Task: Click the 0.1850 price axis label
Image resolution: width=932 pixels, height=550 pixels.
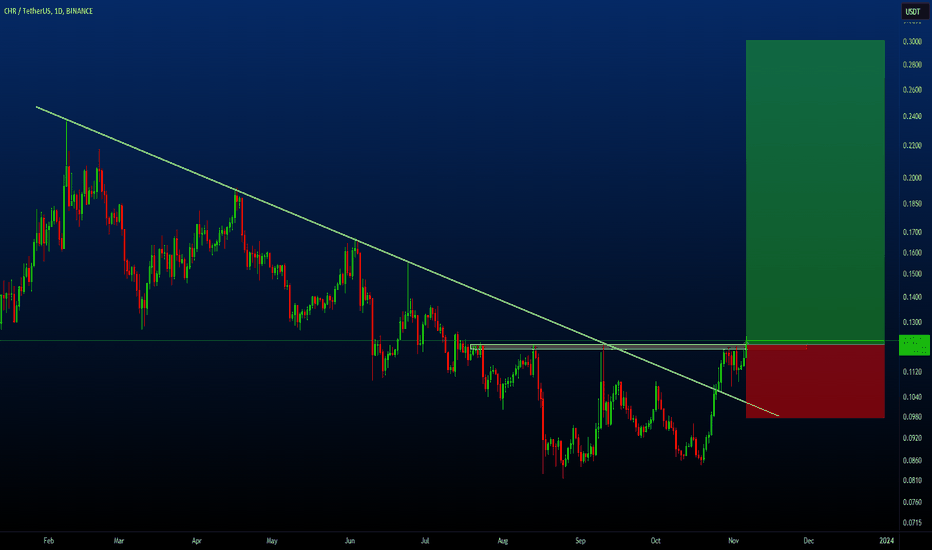Action: tap(912, 204)
